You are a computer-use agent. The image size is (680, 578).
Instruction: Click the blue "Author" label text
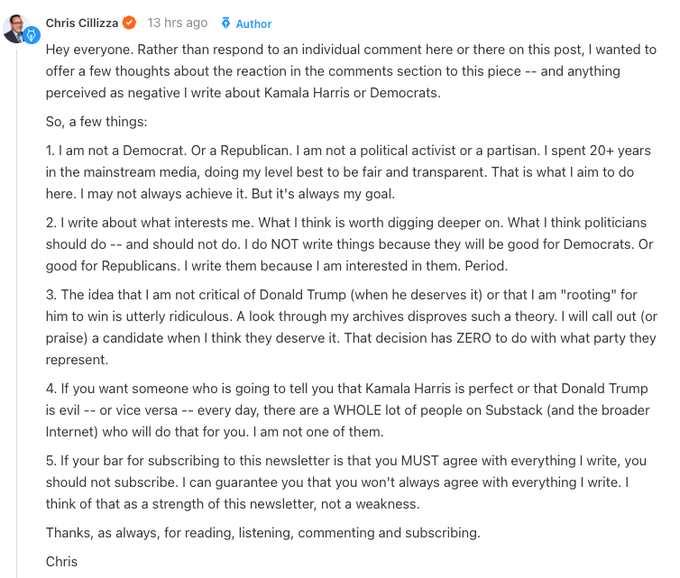(x=253, y=24)
